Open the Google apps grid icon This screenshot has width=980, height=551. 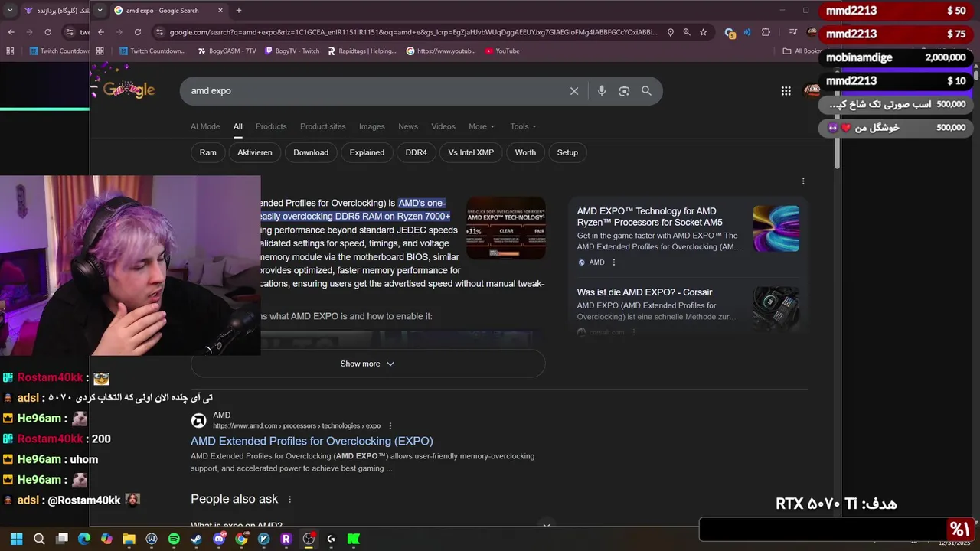786,91
